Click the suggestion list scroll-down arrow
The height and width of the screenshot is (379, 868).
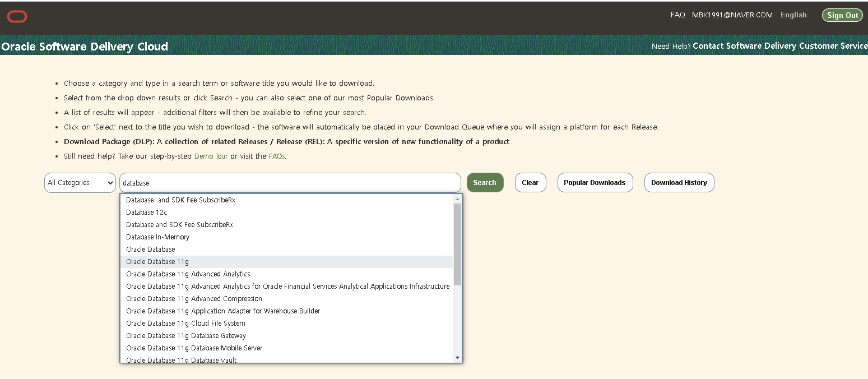[x=457, y=358]
